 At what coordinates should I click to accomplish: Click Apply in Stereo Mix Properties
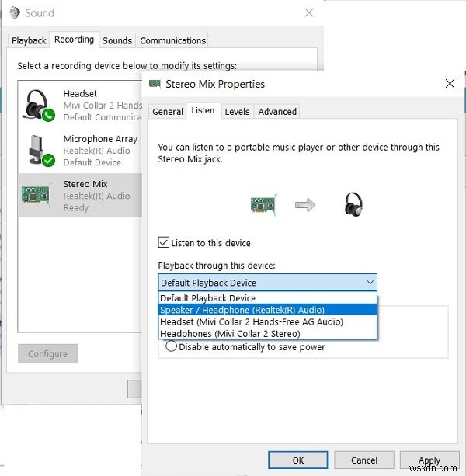429,460
